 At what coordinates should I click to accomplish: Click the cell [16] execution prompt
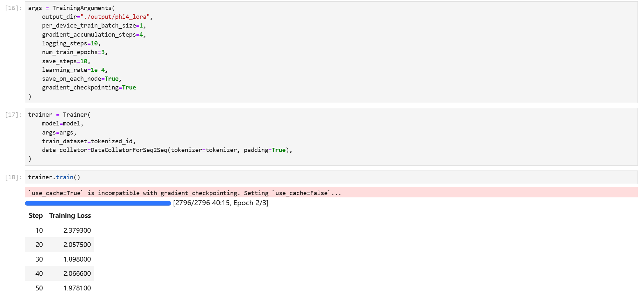(x=13, y=8)
